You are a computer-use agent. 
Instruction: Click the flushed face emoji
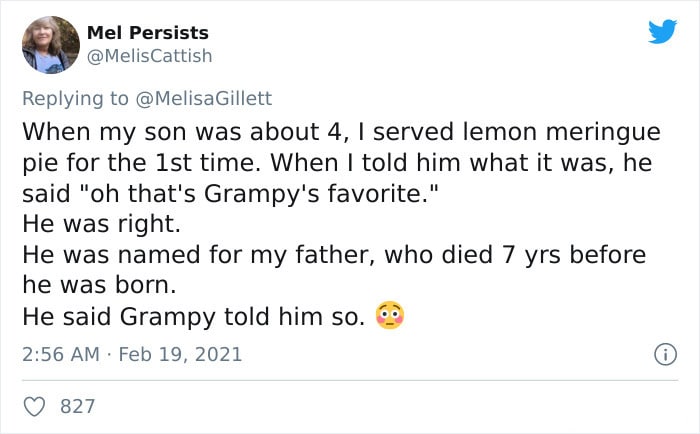390,315
